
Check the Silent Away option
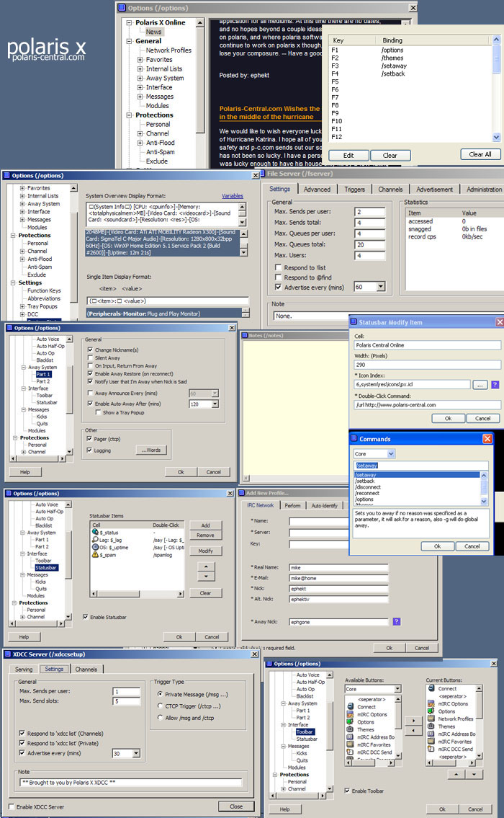(x=90, y=358)
